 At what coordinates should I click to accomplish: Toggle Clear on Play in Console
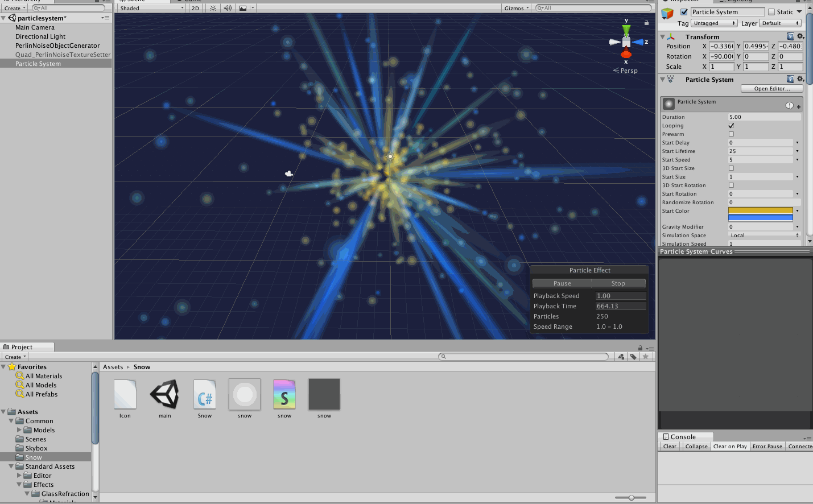tap(730, 447)
